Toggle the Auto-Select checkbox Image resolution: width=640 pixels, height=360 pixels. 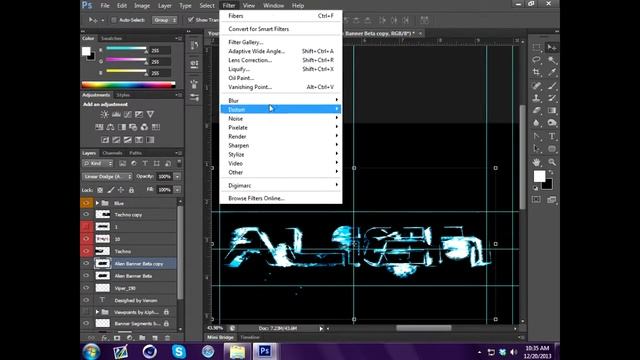point(114,20)
